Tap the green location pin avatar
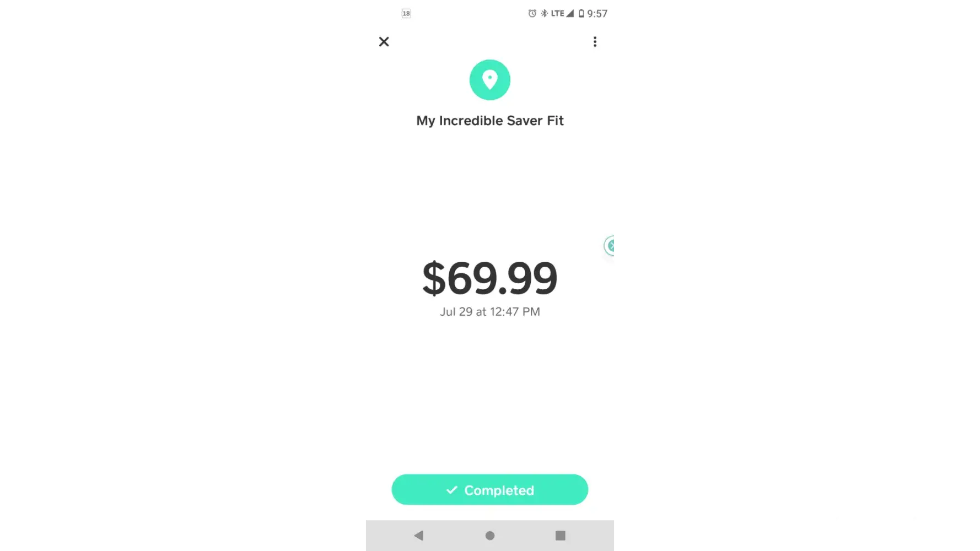This screenshot has width=980, height=551. pos(490,80)
